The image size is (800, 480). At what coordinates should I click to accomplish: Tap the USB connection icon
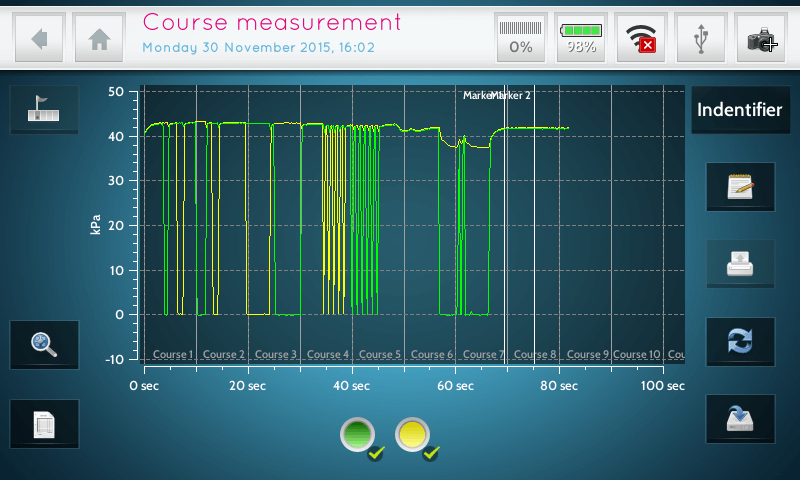point(701,38)
